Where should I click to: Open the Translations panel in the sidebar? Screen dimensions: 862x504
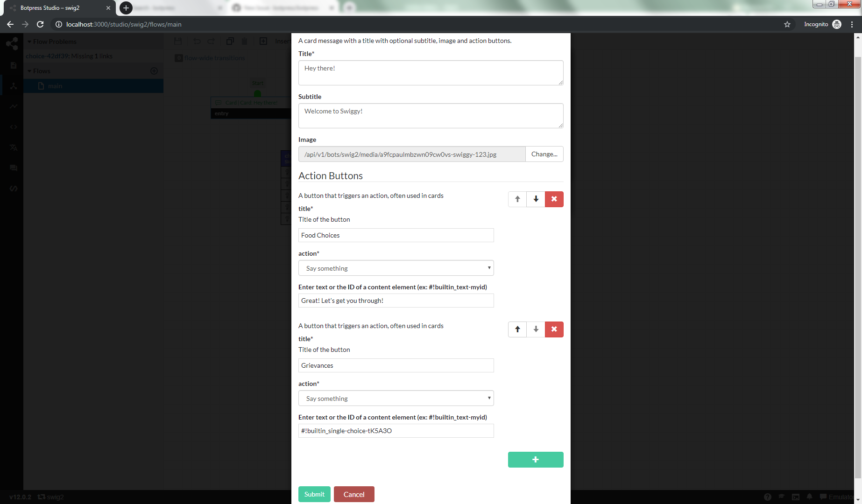[13, 147]
